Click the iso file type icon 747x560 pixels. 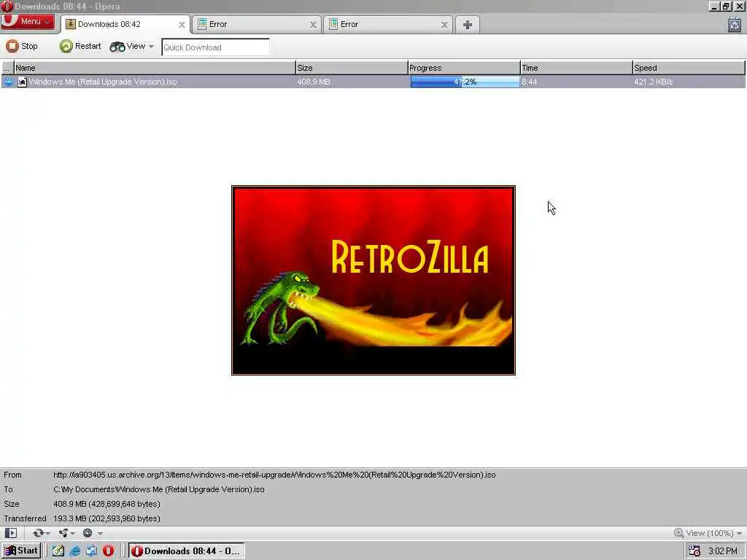click(22, 82)
